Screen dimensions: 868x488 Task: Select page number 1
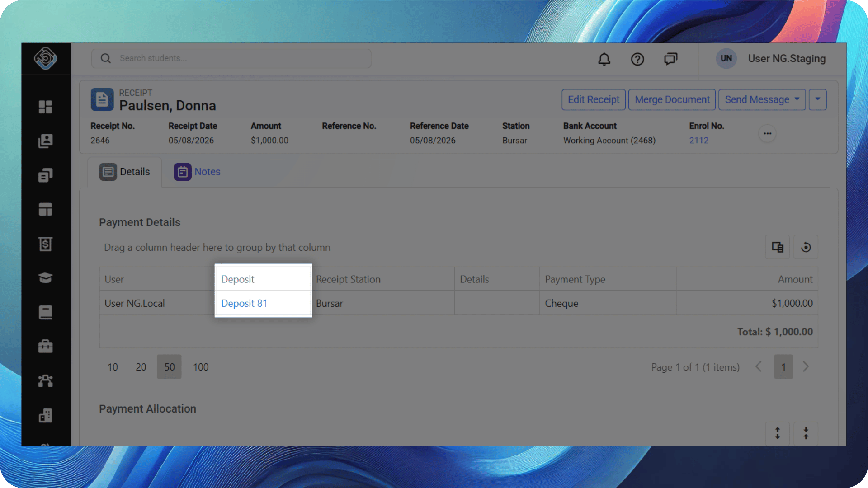click(783, 367)
